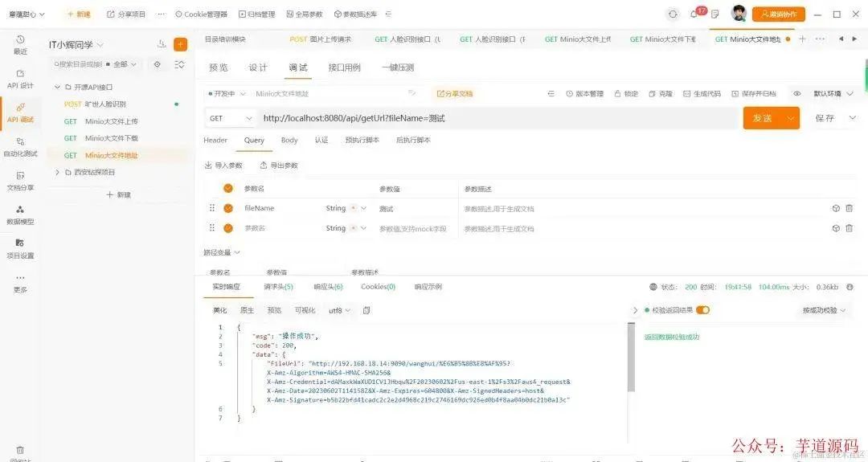Click the 克隆 clone icon

click(x=661, y=93)
